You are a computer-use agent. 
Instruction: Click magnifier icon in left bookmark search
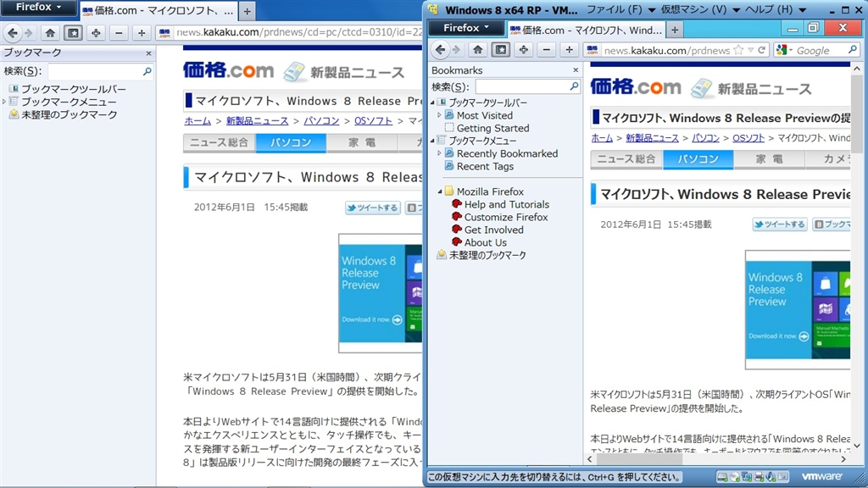(x=147, y=71)
